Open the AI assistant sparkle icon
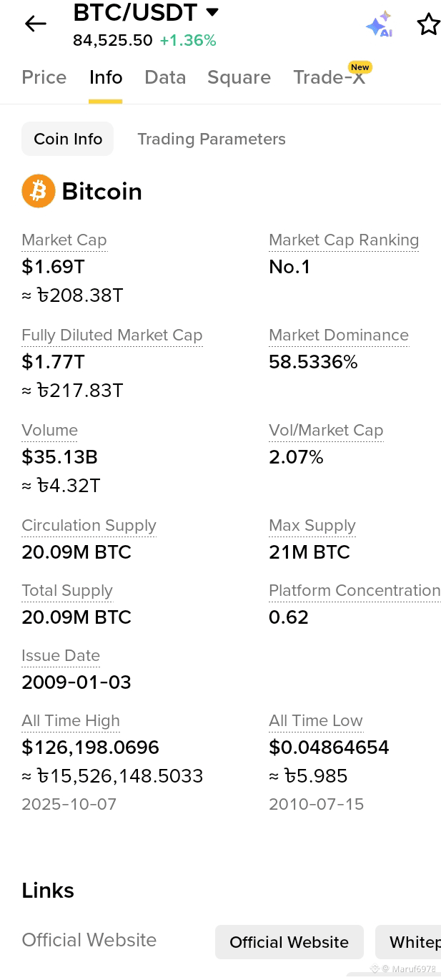This screenshot has height=980, width=441. point(380,24)
